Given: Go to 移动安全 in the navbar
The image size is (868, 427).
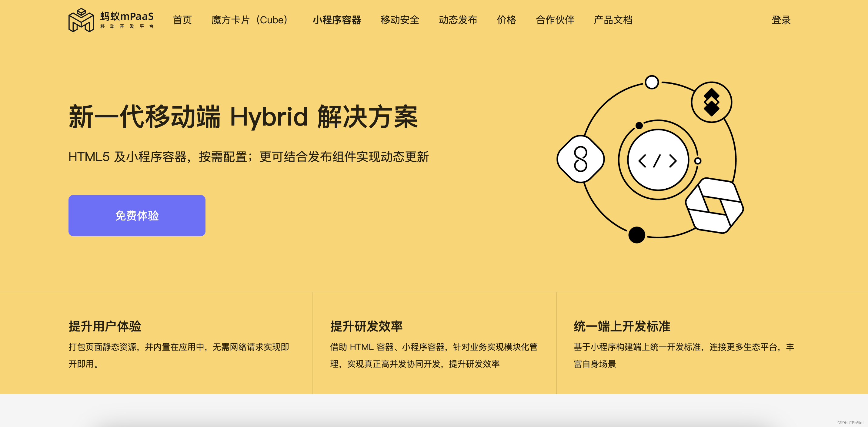Looking at the screenshot, I should coord(400,20).
